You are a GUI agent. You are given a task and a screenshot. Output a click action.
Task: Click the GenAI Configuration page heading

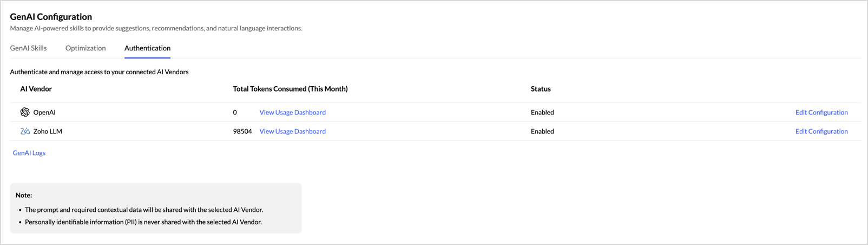[51, 17]
